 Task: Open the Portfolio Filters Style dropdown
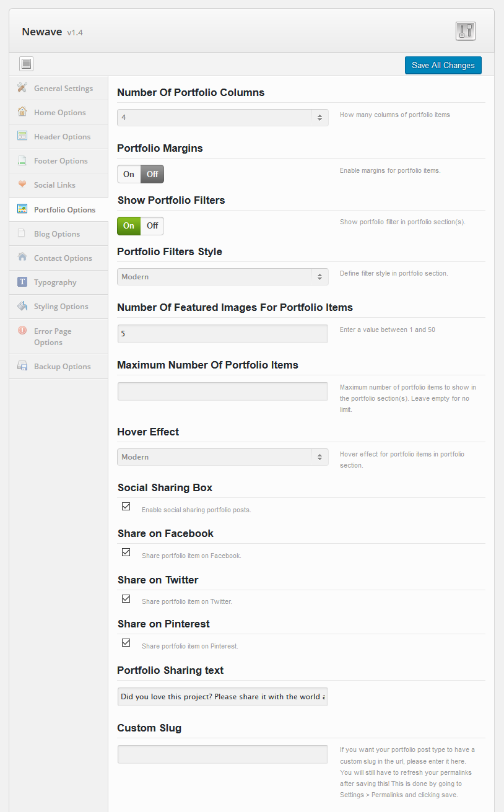(223, 276)
